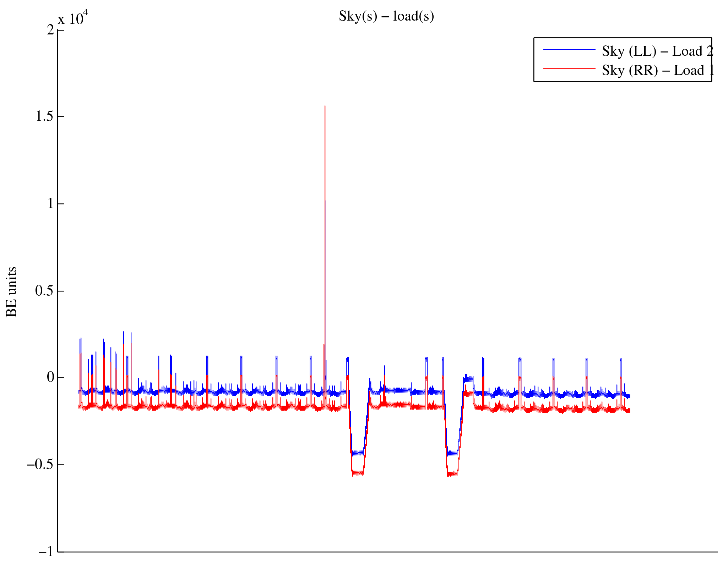Select the 'Sky (LL) – Load 2' legend entry
This screenshot has height=565, width=728.
click(657, 51)
